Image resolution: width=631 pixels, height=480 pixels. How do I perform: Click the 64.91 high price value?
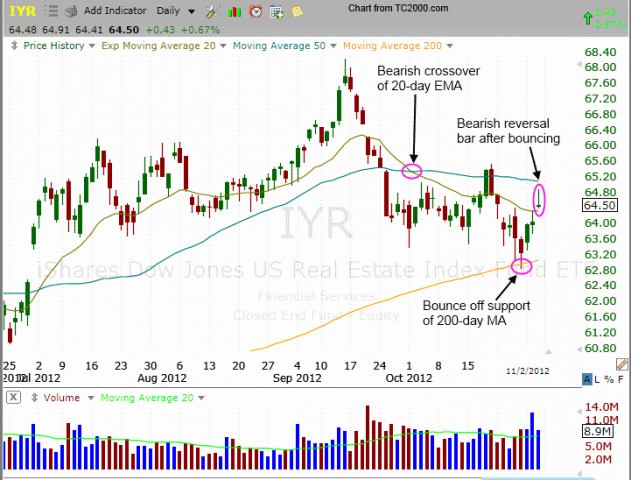56,30
